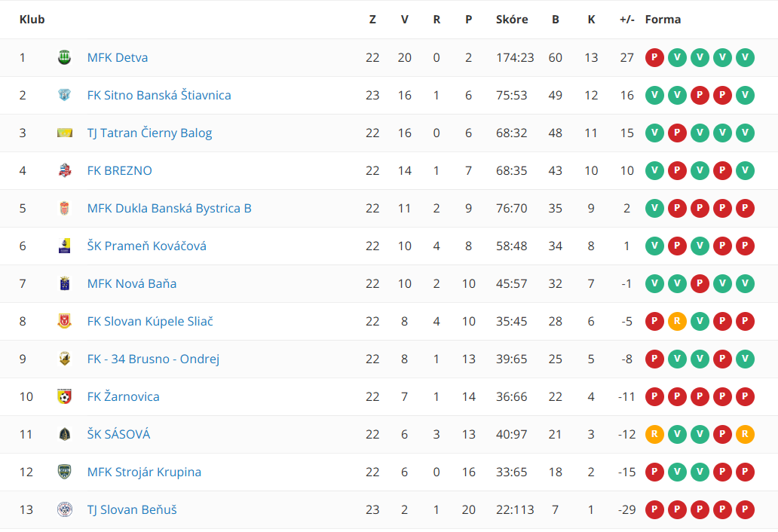Open the ŠK Prameň Kováčová link

coord(147,246)
